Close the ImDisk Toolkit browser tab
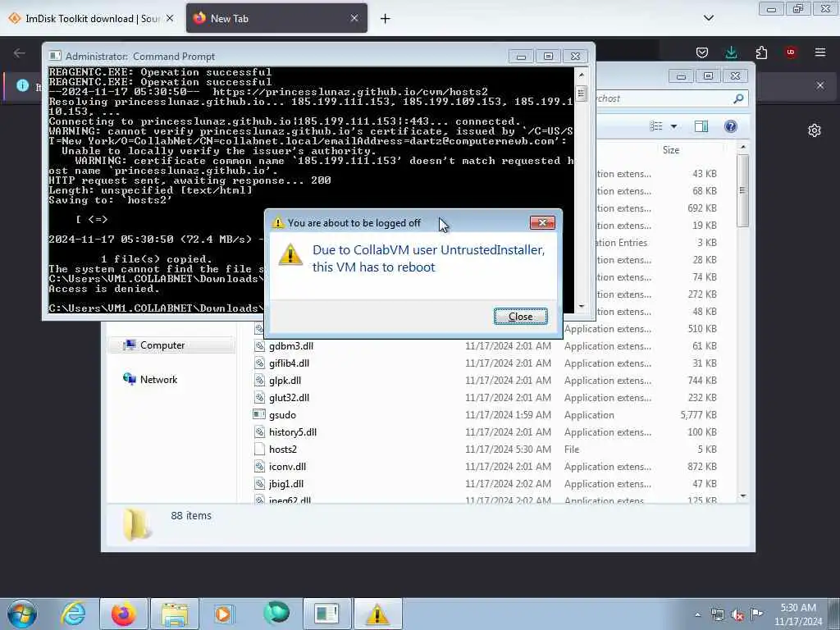 (170, 18)
